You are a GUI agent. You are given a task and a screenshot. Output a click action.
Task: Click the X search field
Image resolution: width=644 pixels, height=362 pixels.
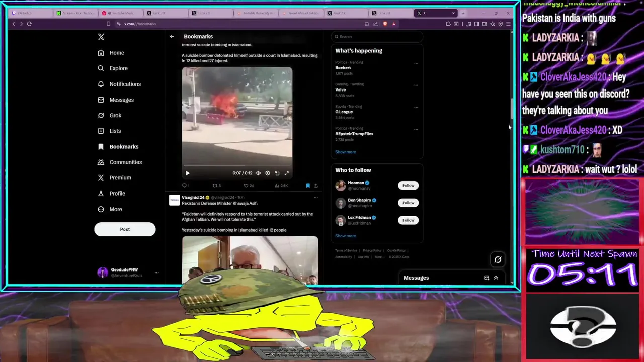click(377, 37)
